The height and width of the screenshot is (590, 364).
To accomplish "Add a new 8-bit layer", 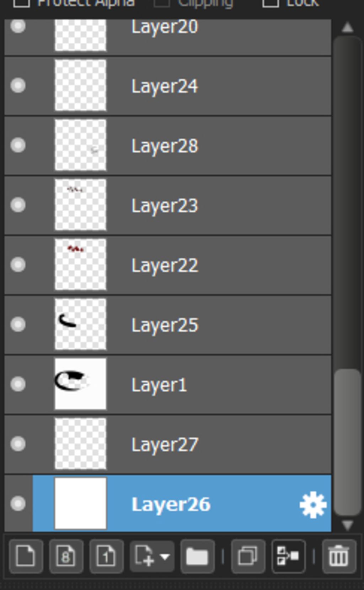I will (66, 556).
